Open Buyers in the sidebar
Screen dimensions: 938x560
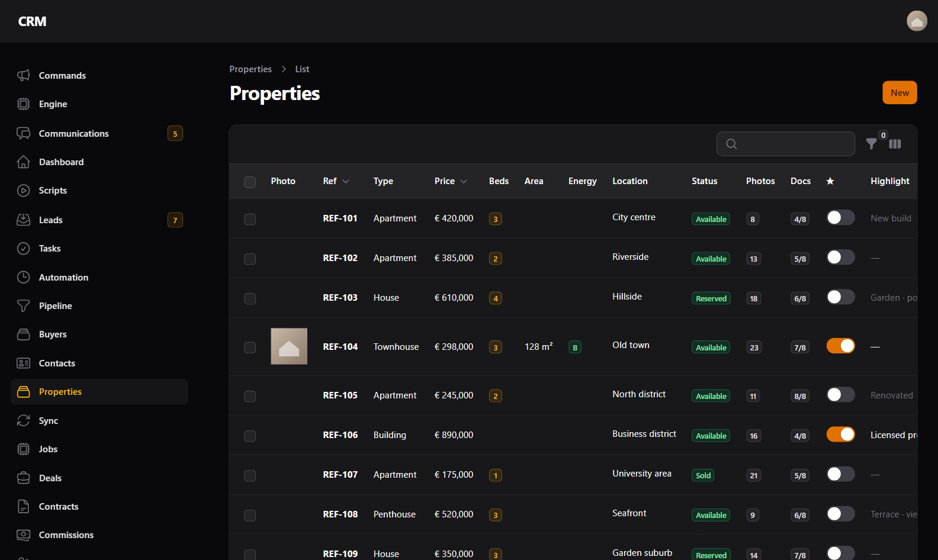[x=99, y=334]
